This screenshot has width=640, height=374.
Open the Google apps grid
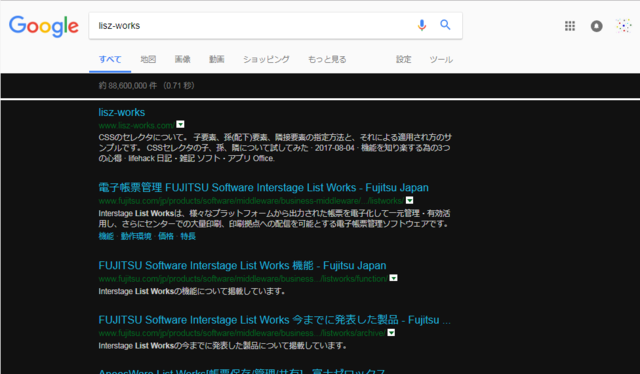(570, 26)
